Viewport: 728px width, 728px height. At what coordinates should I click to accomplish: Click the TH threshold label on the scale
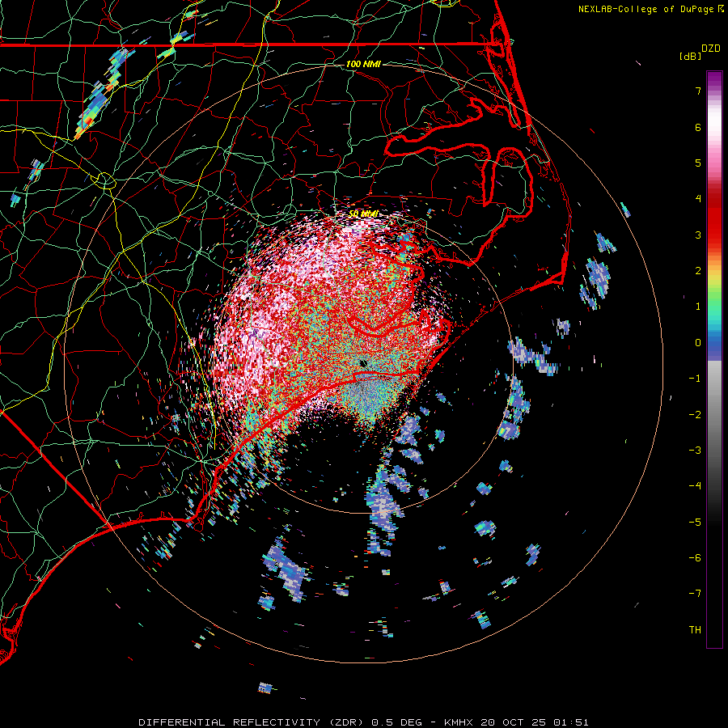[695, 630]
